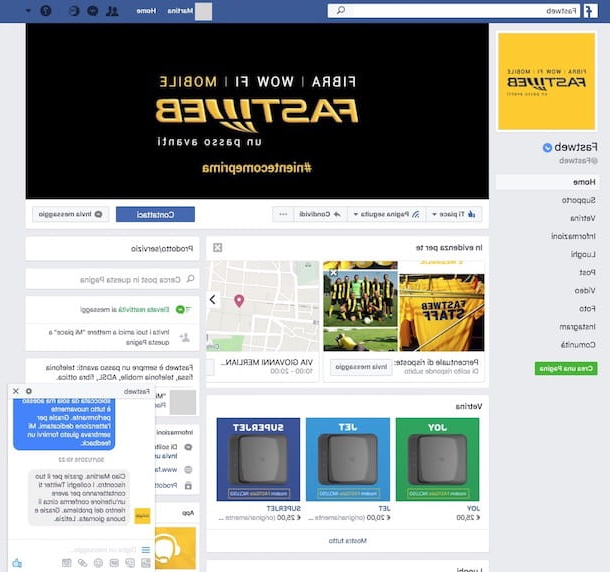The image size is (610, 572).
Task: Expand the account menu arrow in the top bar
Action: coord(28,11)
